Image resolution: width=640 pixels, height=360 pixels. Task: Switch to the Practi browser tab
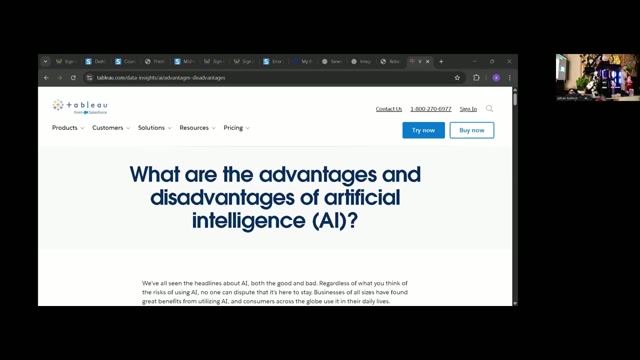point(155,62)
